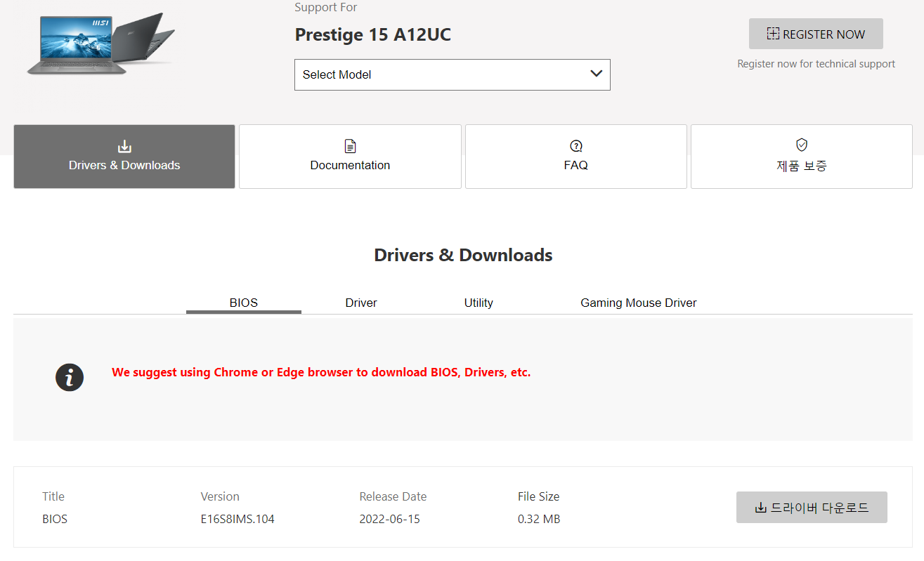Screen dimensions: 924x561
Task: Click the File Size column label
Action: coord(539,496)
